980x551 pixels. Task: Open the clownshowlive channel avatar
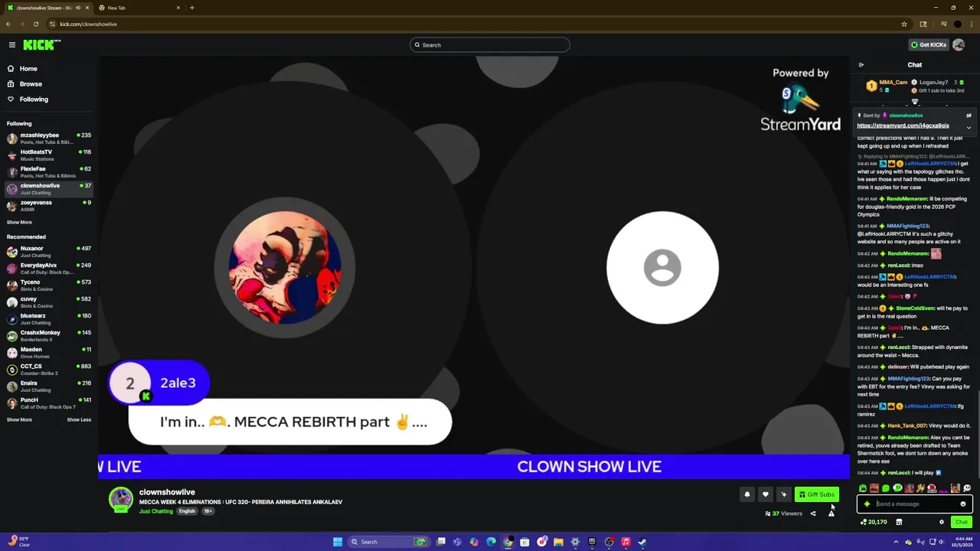click(x=120, y=499)
